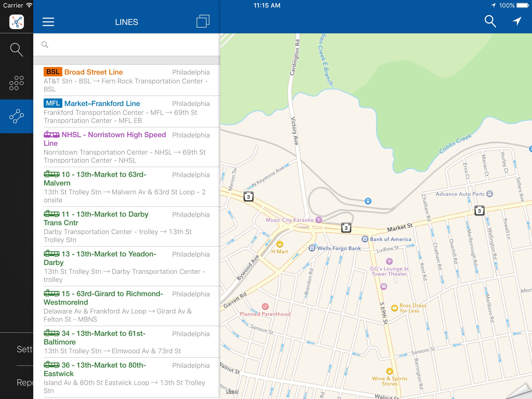This screenshot has height=399, width=532.
Task: Tap the overlapping squares icon beside LINES
Action: [203, 21]
